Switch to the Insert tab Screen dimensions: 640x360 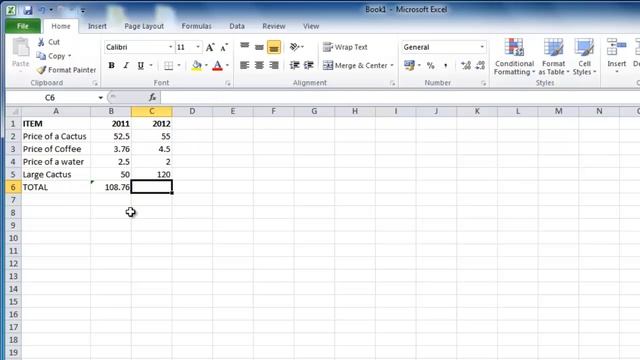(97, 26)
